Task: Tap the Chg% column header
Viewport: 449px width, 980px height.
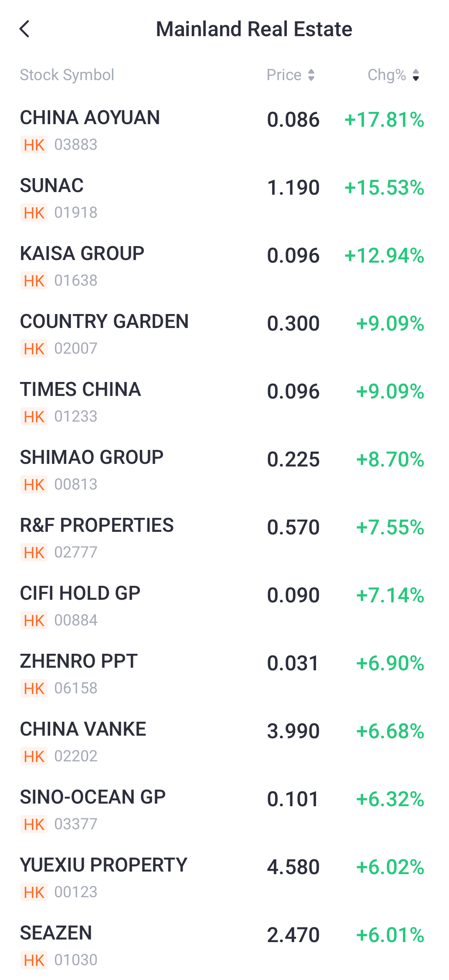Action: 387,75
